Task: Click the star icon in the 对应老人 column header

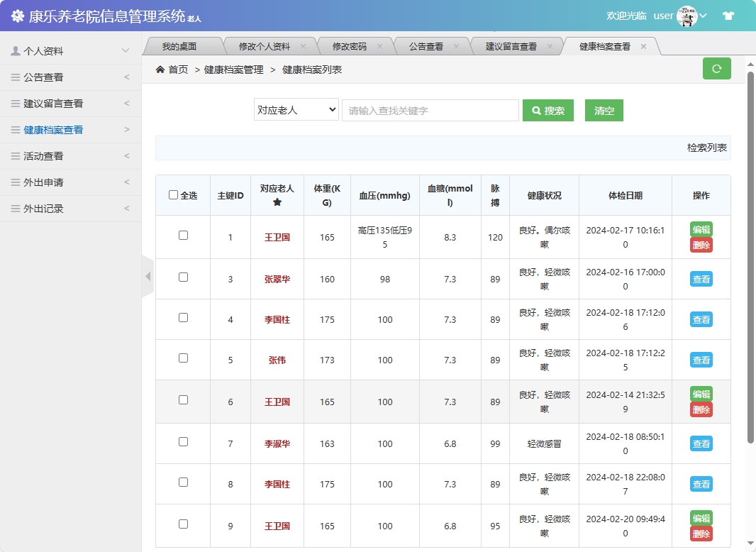Action: click(x=277, y=202)
